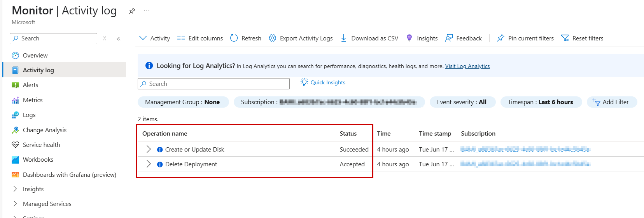Sort by Status column header

point(348,133)
